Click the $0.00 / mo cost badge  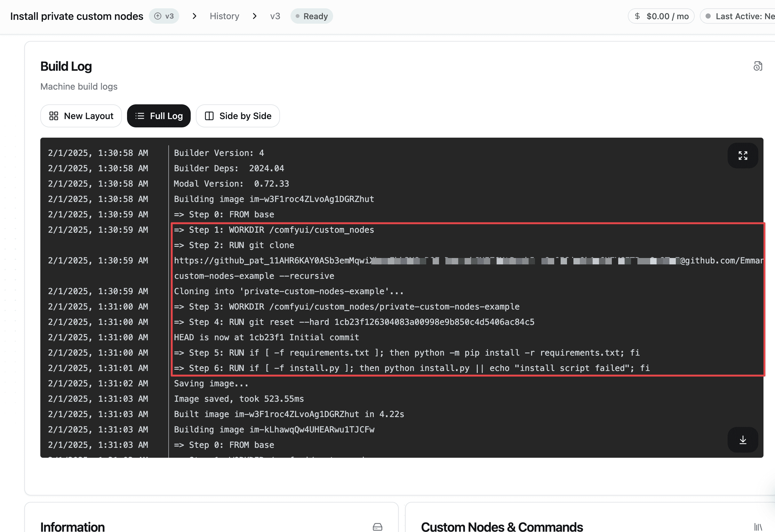coord(661,16)
